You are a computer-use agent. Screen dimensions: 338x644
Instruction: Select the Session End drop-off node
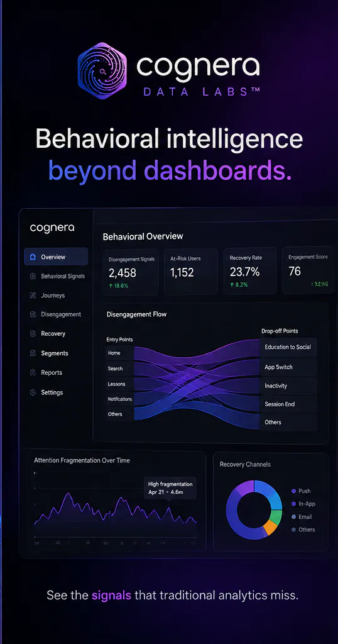[288, 404]
